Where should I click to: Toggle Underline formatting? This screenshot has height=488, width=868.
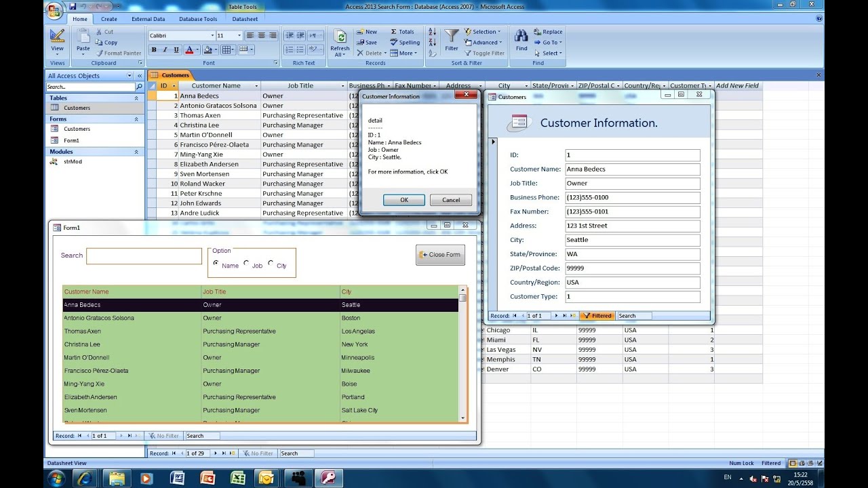click(176, 49)
